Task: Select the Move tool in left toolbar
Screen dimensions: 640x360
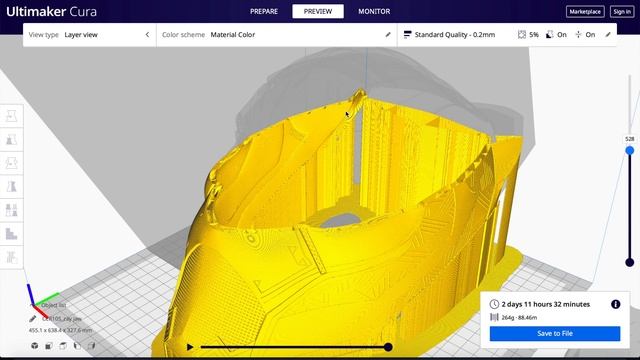Action: 11,116
